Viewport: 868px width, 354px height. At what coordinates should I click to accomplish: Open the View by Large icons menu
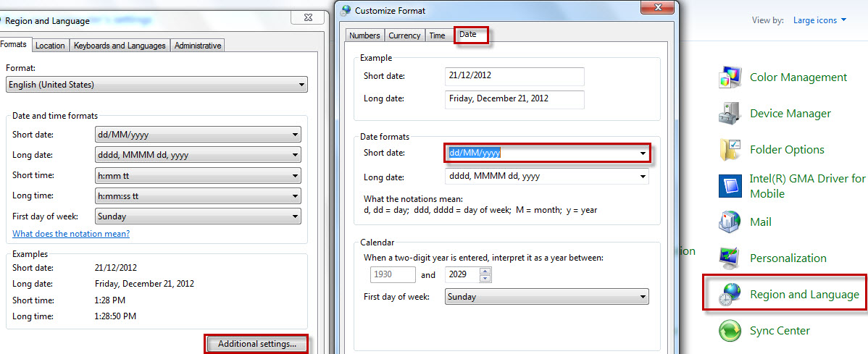pyautogui.click(x=820, y=20)
